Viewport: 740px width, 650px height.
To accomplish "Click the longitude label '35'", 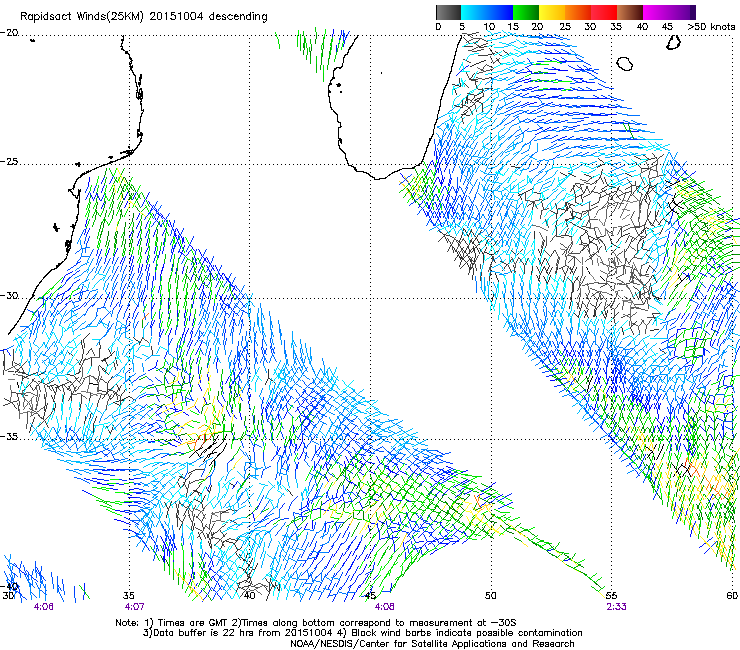I will click(129, 595).
